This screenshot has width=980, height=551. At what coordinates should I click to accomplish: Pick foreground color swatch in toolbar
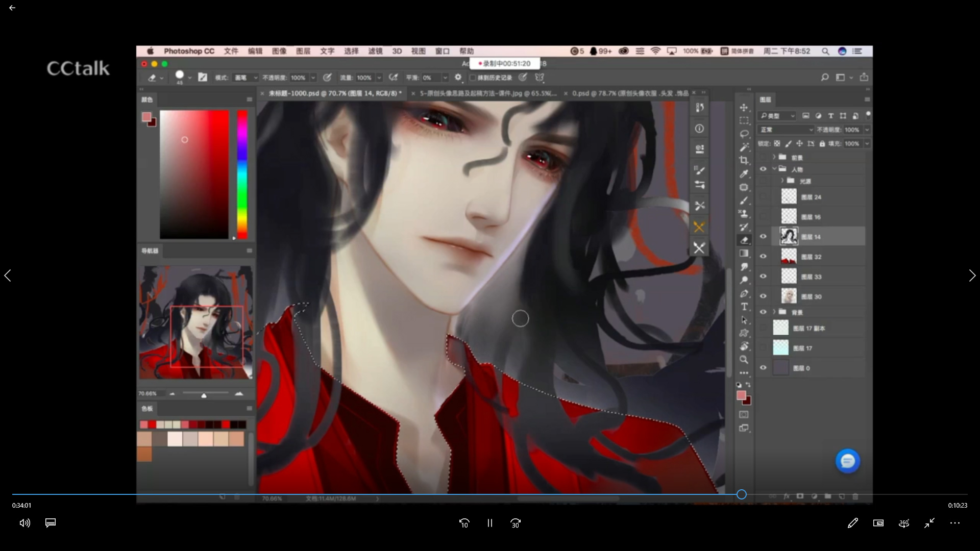741,395
